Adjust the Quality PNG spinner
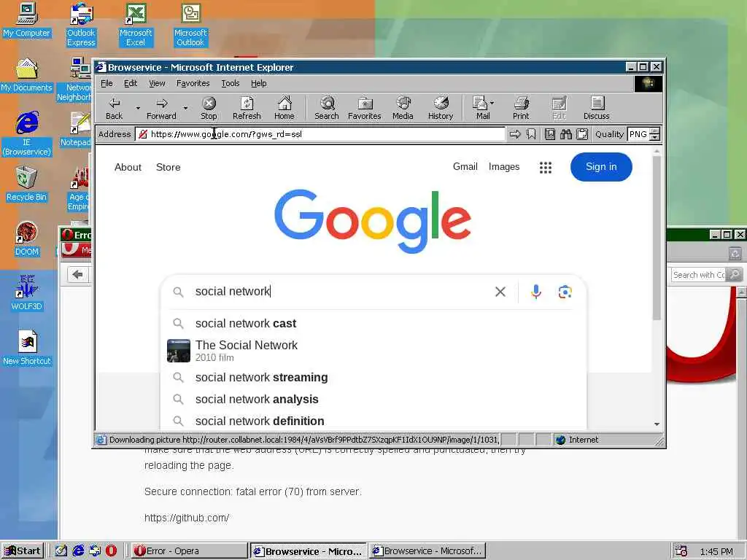The height and width of the screenshot is (560, 747). [655, 134]
